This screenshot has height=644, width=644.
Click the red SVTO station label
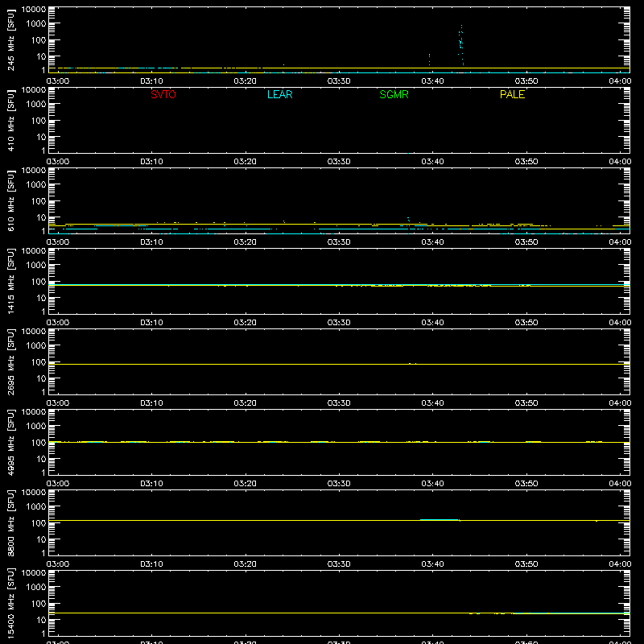pos(163,94)
